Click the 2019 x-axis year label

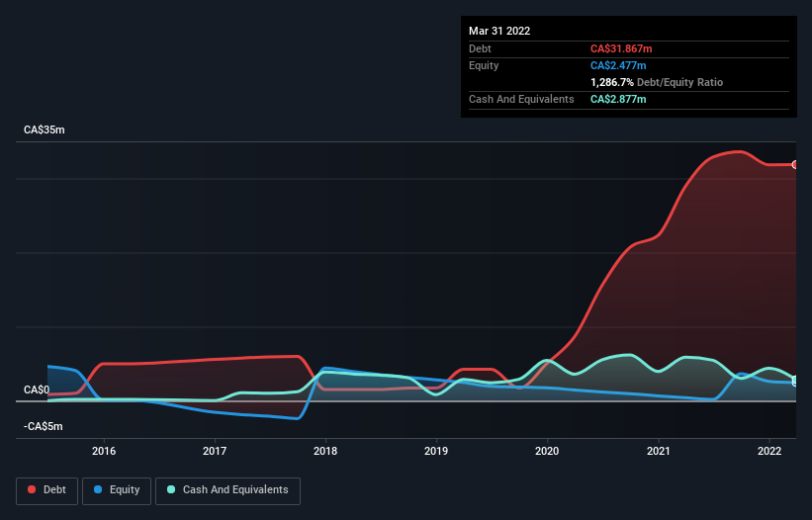click(x=436, y=451)
